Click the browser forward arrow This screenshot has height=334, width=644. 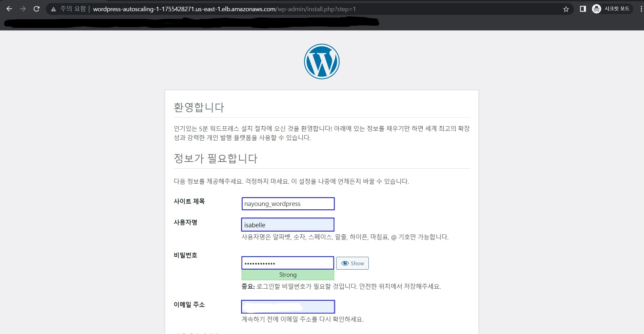[x=23, y=9]
